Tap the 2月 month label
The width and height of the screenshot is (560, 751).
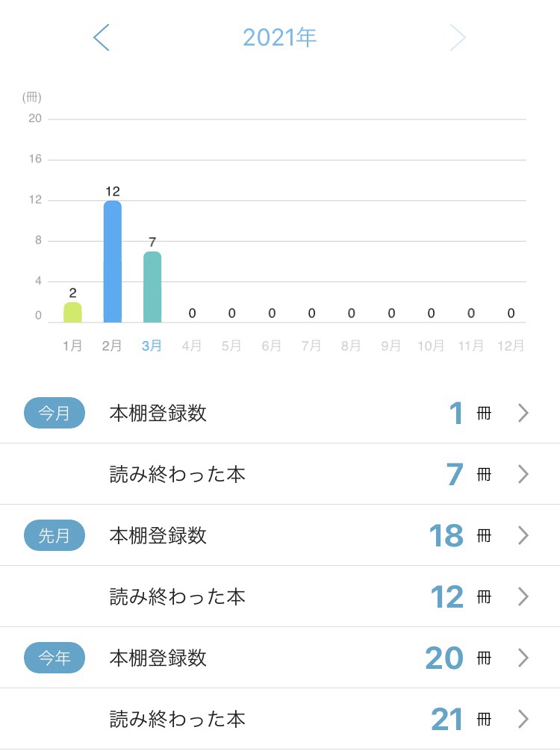pyautogui.click(x=112, y=346)
